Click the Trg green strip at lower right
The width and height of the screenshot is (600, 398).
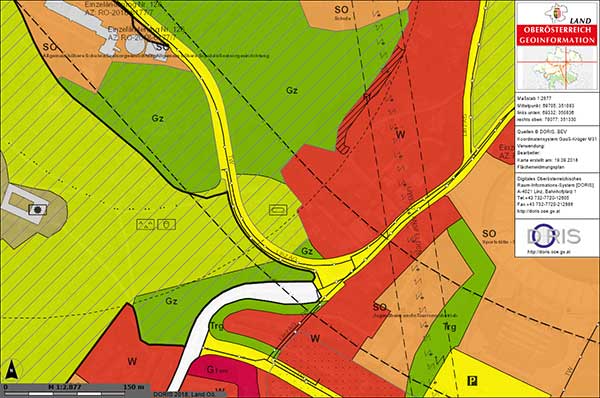coord(450,326)
